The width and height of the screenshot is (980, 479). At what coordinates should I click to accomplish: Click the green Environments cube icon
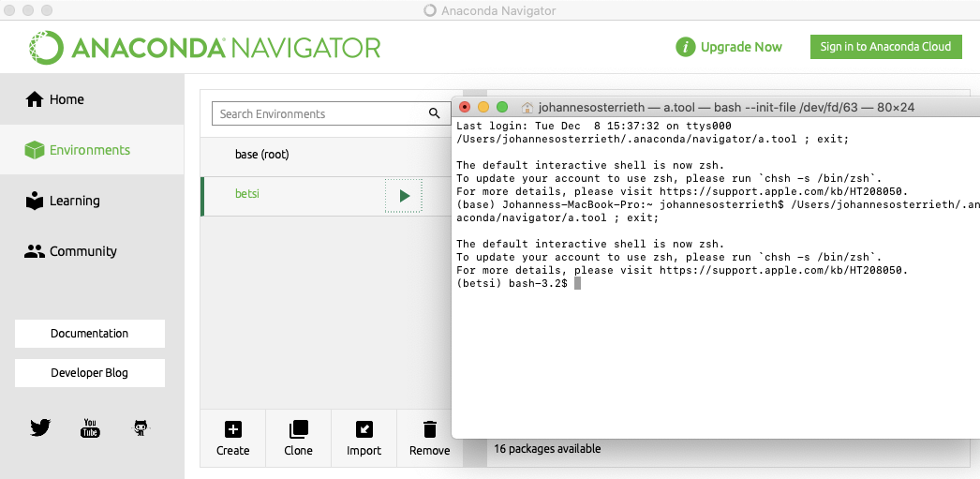[34, 150]
